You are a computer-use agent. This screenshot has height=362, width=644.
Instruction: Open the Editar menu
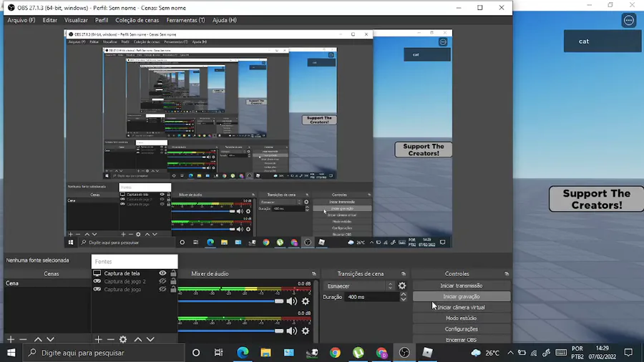click(x=49, y=20)
